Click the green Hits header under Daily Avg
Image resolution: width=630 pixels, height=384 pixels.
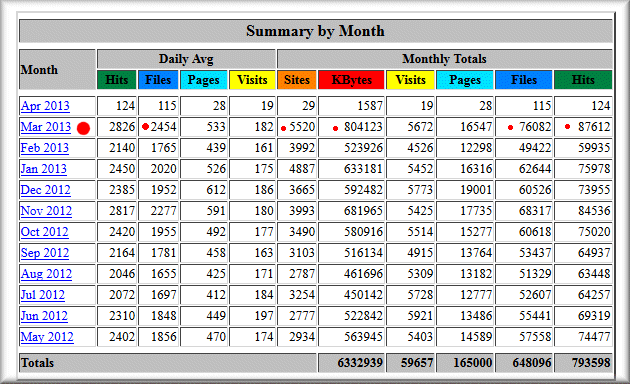coord(117,80)
